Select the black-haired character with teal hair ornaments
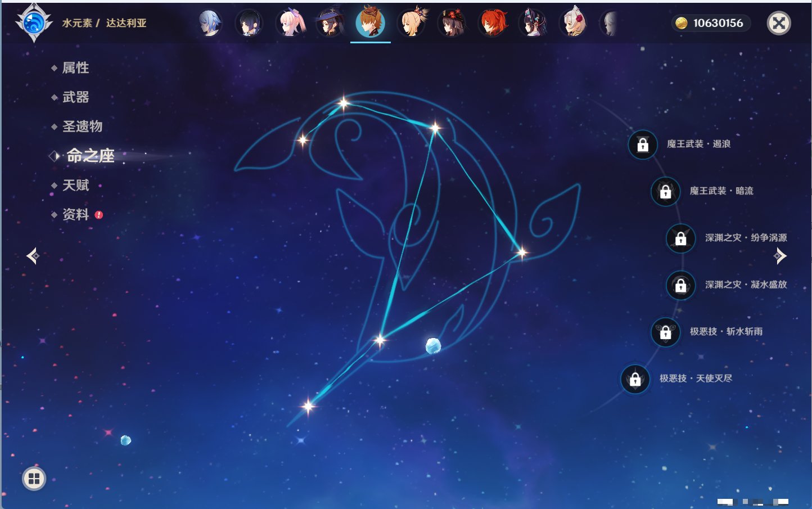812x509 pixels. (x=533, y=24)
